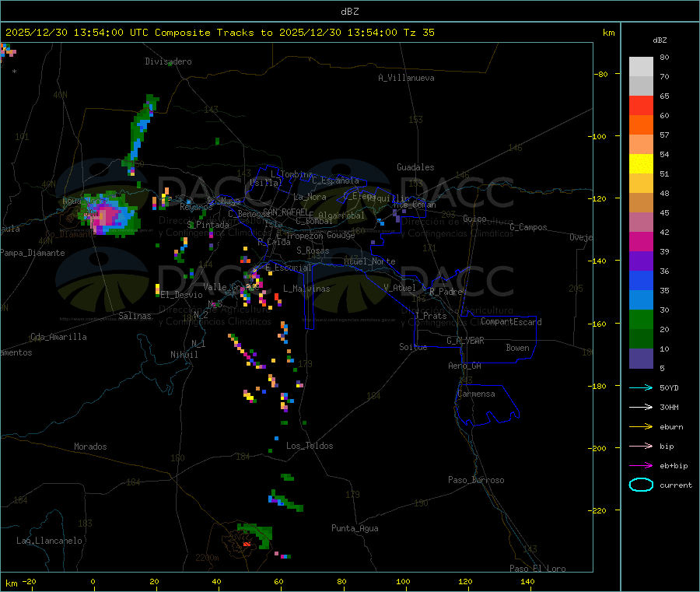Select the royal blue 35-36 dBZ swatch
This screenshot has width=700, height=592.
point(641,280)
